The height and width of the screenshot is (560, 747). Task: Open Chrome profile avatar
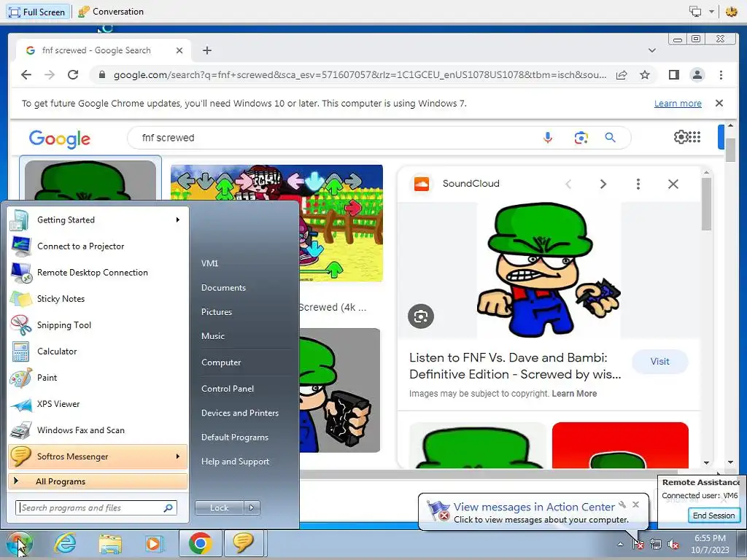tap(697, 75)
